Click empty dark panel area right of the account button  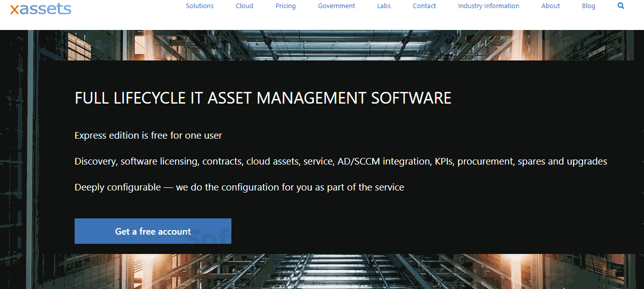click(406, 231)
